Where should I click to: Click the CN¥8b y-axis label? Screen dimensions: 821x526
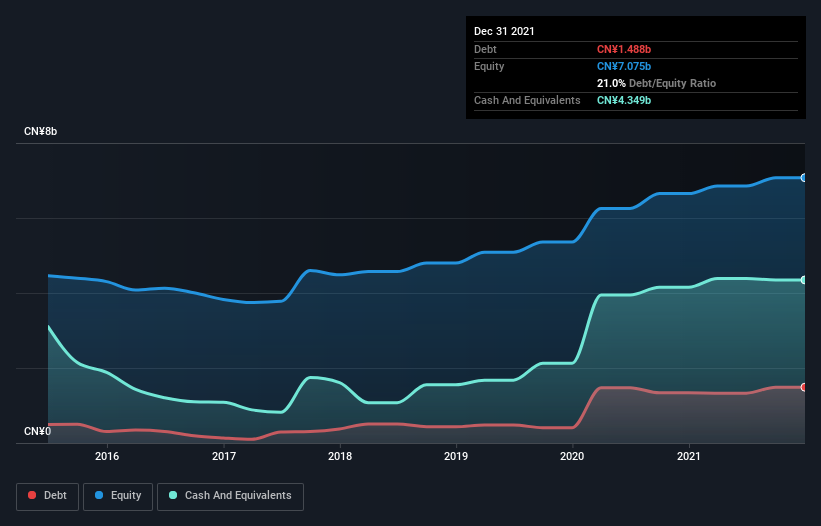click(x=40, y=131)
